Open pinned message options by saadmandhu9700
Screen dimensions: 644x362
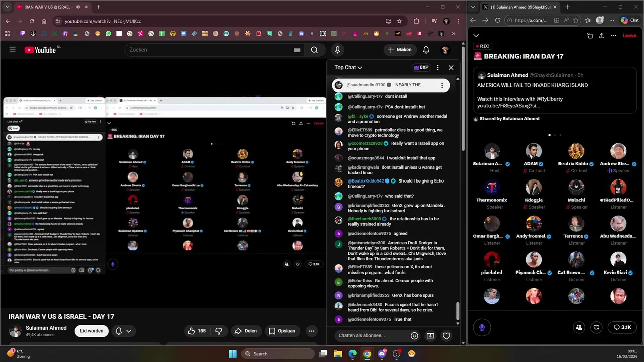coord(442,85)
